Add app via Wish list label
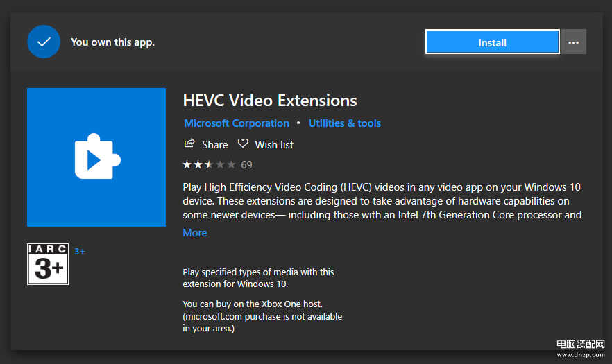612x364 pixels. pyautogui.click(x=274, y=145)
